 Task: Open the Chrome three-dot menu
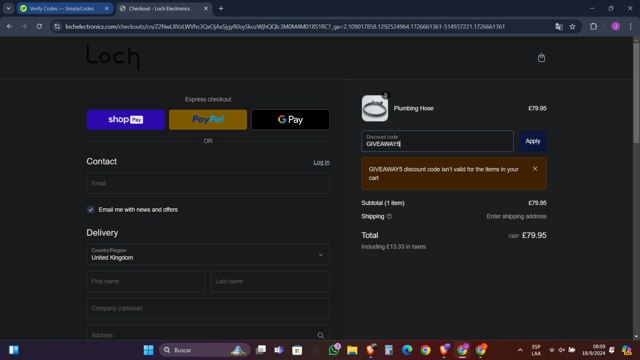pos(631,27)
